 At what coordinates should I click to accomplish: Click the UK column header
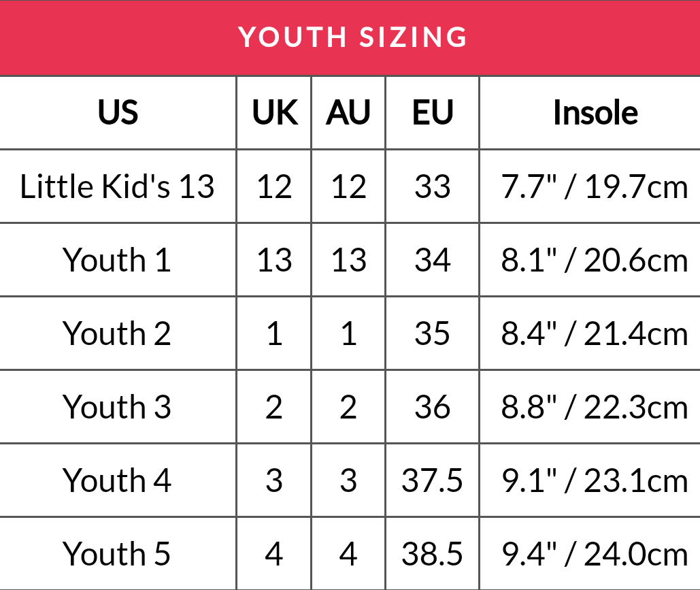274,112
